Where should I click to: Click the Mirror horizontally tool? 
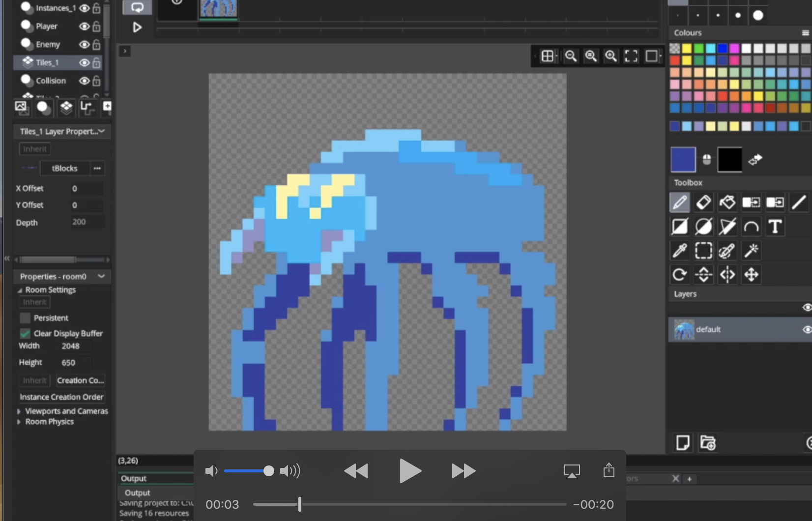point(727,274)
